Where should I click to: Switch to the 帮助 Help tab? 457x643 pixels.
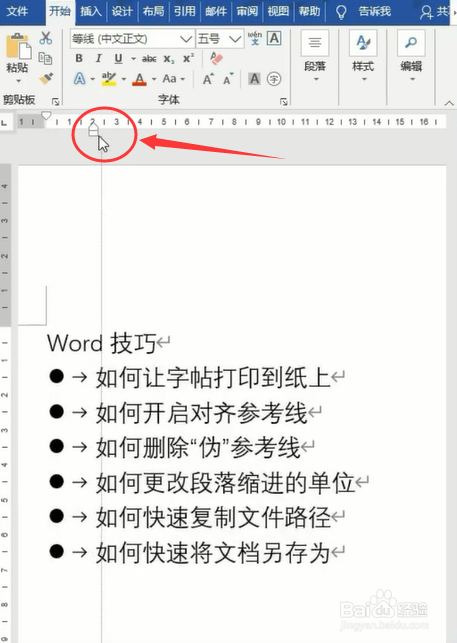309,11
